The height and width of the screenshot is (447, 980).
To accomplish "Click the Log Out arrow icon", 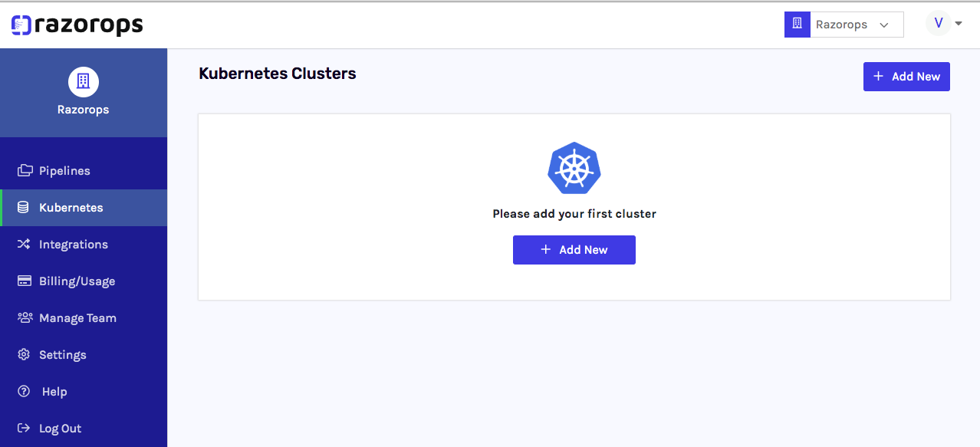I will click(25, 428).
